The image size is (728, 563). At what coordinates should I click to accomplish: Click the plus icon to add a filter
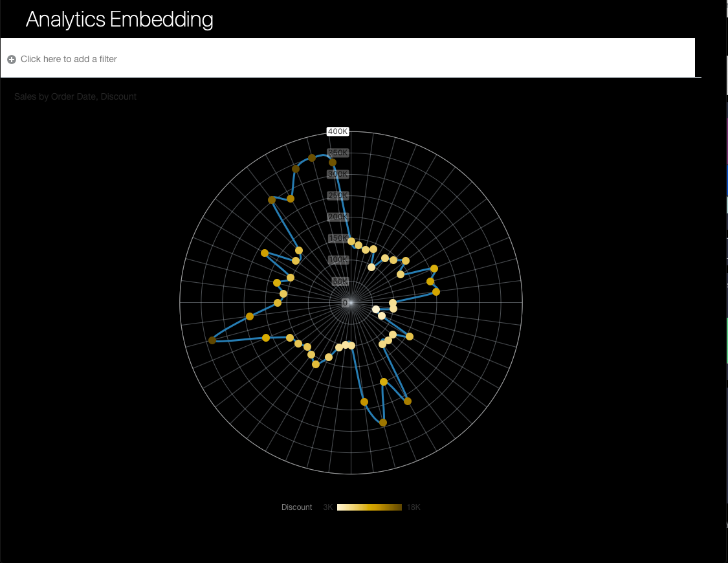pyautogui.click(x=11, y=59)
